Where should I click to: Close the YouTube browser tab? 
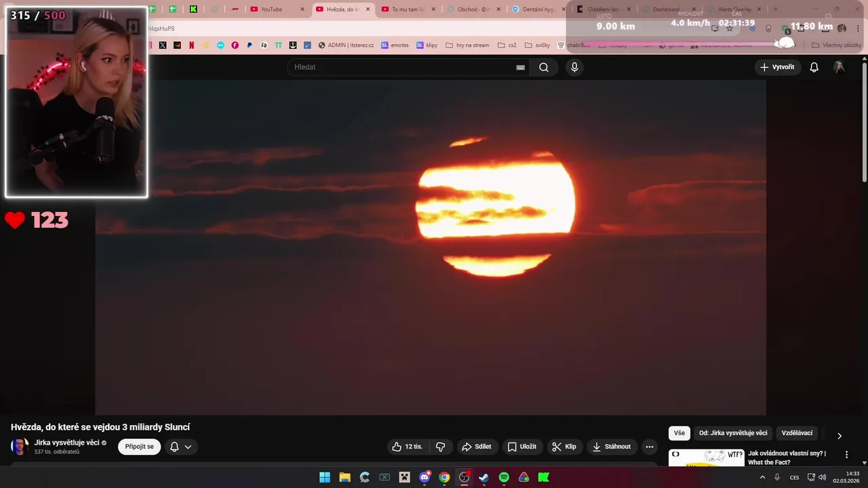coord(302,9)
